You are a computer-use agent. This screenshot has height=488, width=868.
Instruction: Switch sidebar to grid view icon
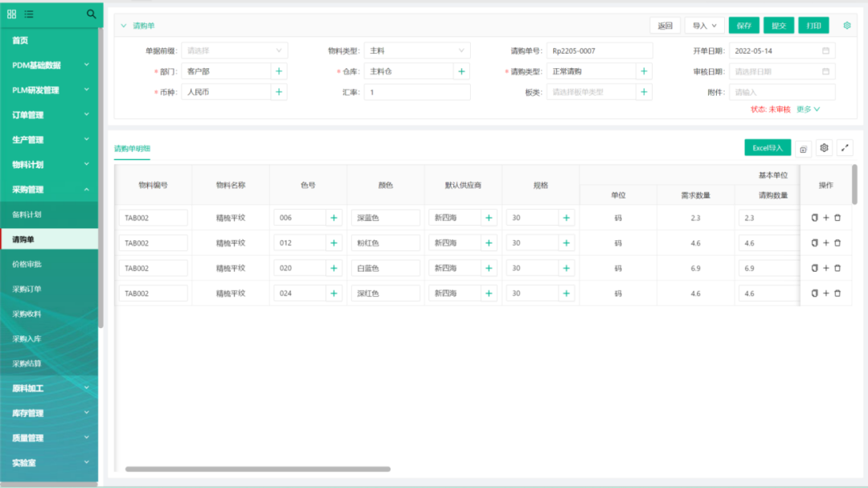12,14
